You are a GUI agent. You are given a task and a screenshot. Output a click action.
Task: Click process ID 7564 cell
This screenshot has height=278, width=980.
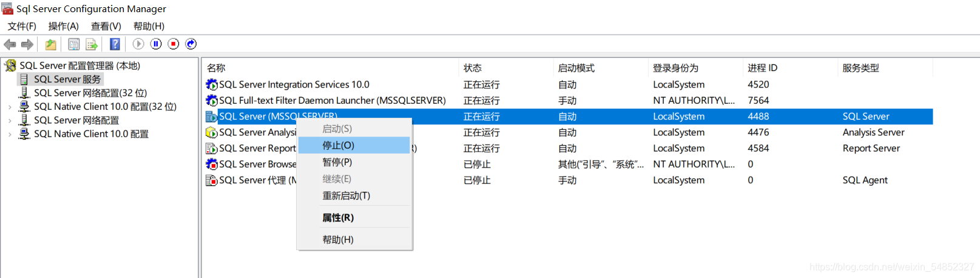point(759,100)
